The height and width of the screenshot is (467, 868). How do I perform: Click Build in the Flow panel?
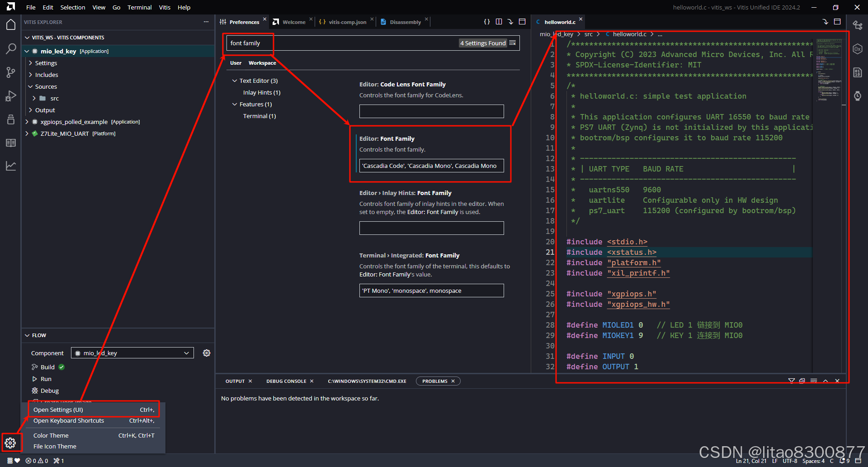pyautogui.click(x=47, y=367)
